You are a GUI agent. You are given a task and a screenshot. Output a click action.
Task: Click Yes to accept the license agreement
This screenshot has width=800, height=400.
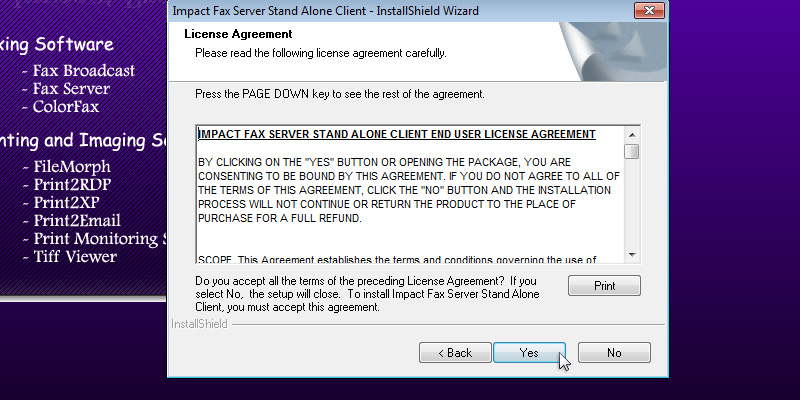tap(529, 353)
